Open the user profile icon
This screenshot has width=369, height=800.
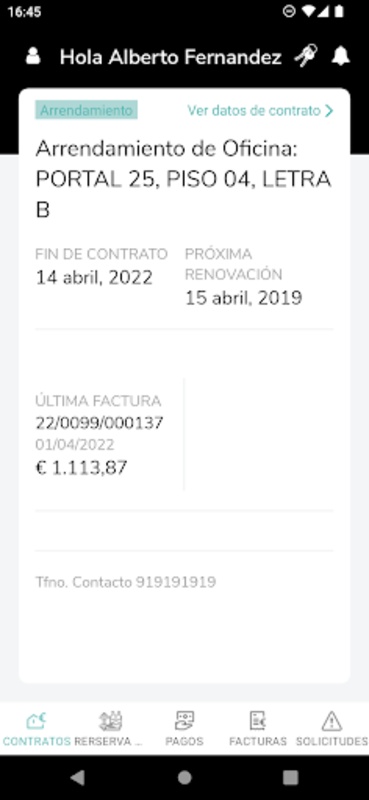click(33, 56)
